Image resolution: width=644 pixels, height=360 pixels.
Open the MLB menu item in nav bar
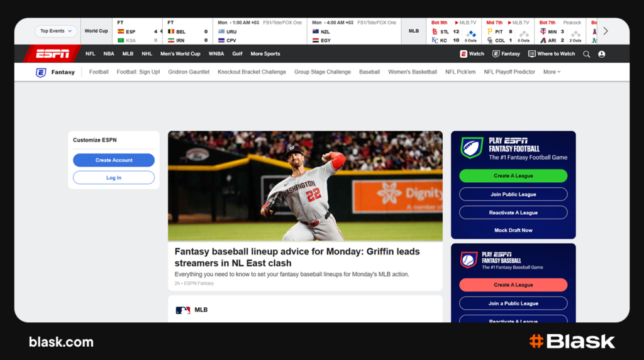pyautogui.click(x=128, y=54)
